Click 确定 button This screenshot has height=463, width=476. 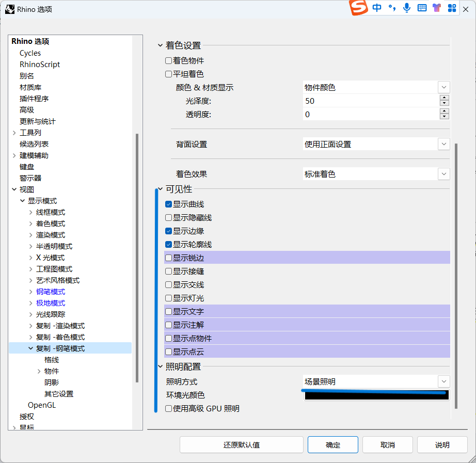tap(332, 445)
